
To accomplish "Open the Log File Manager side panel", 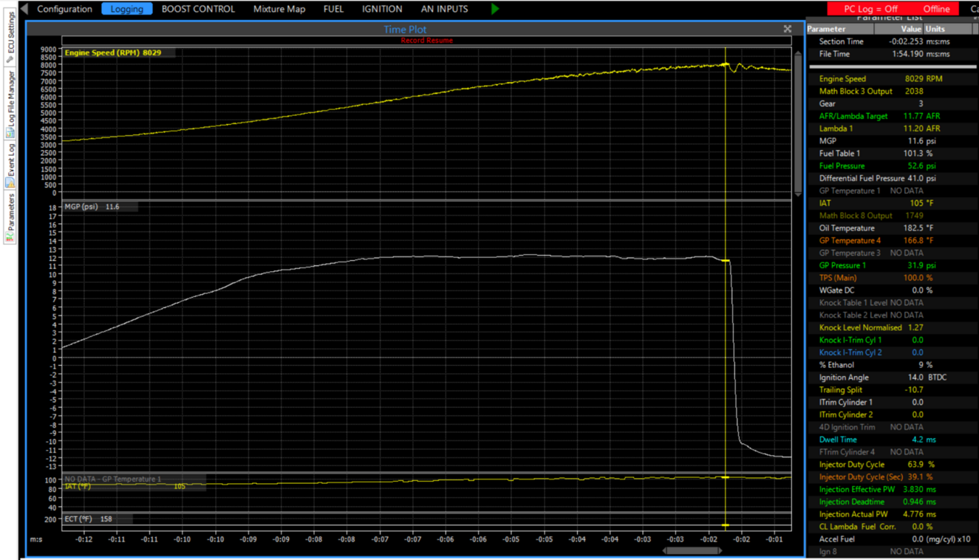I will [10, 103].
